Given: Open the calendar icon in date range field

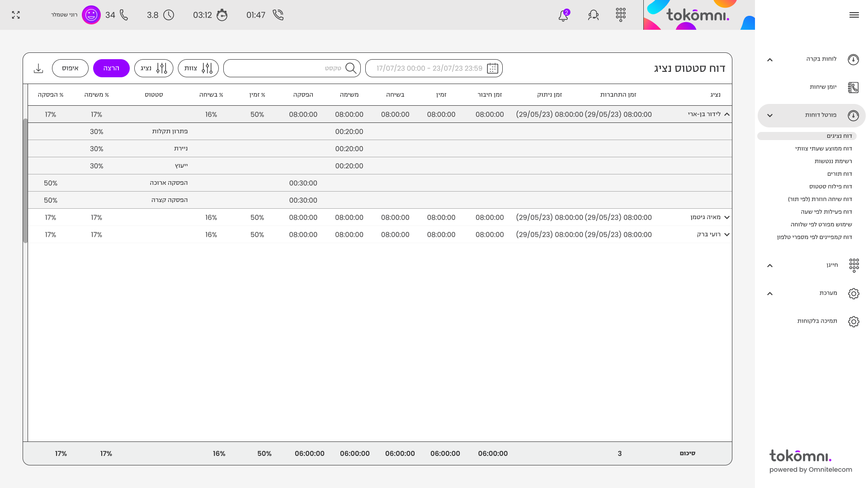Looking at the screenshot, I should 492,68.
